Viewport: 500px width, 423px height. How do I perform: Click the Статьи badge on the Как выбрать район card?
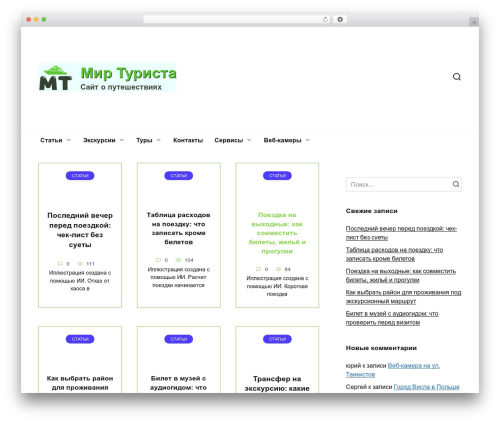[x=80, y=339]
